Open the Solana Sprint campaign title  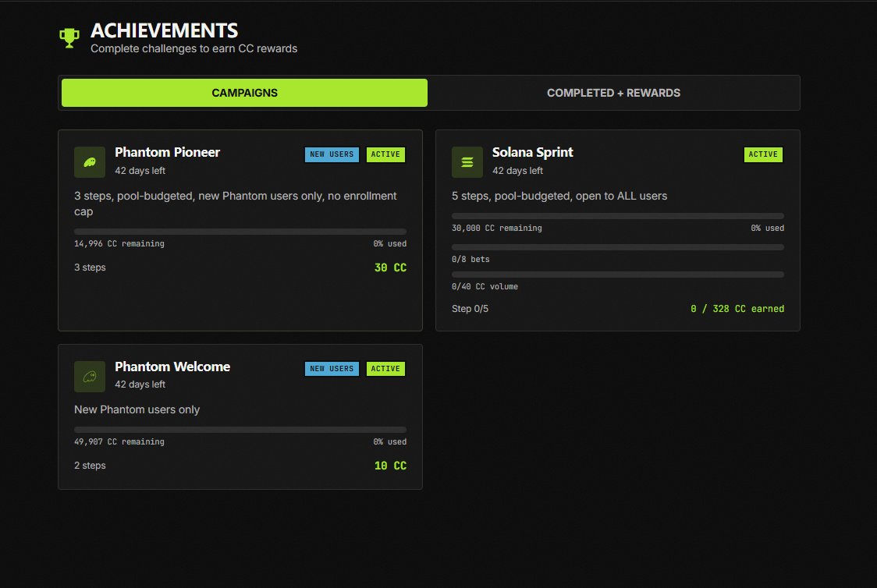532,152
